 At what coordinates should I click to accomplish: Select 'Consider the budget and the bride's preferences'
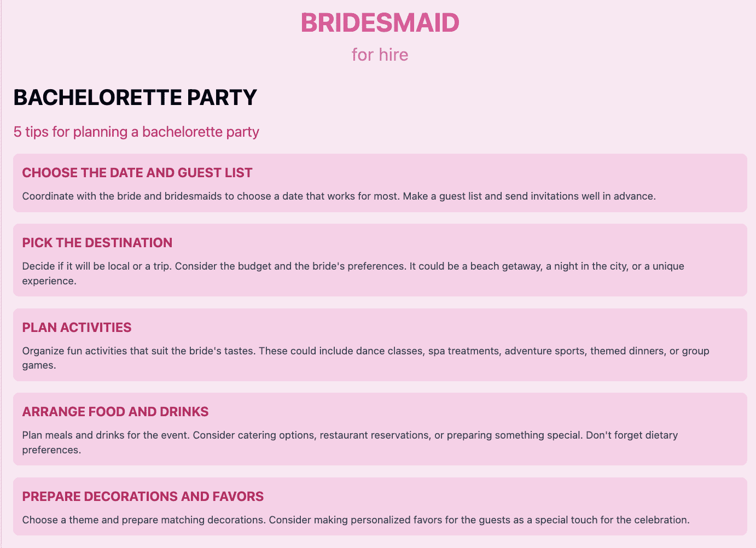[x=290, y=266]
